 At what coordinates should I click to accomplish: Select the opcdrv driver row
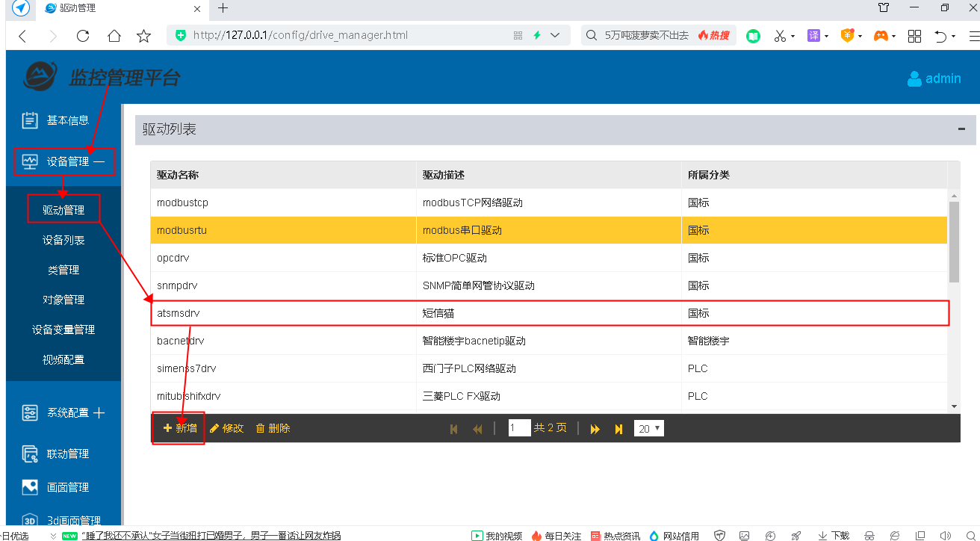[549, 258]
